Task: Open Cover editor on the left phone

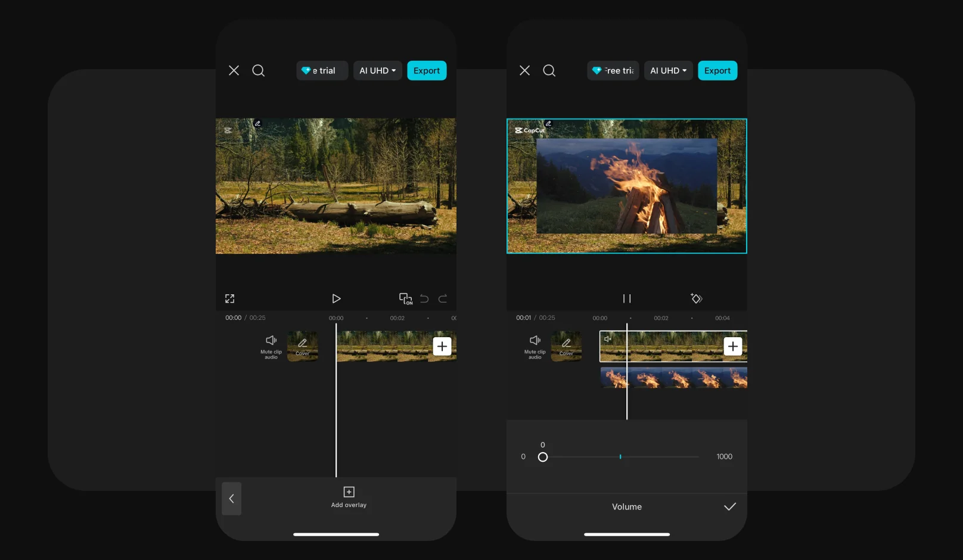Action: coord(303,346)
